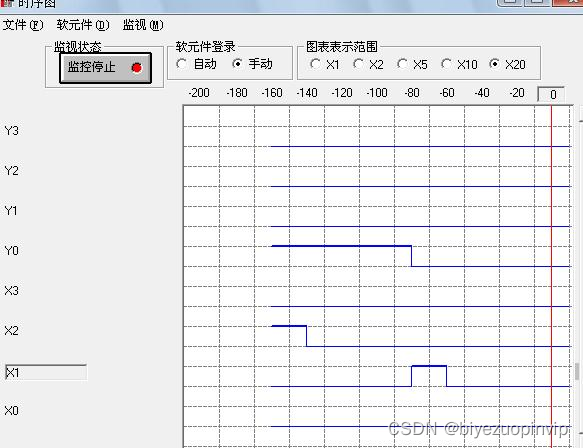Click the X3 device label
The width and height of the screenshot is (583, 448).
click(x=12, y=291)
